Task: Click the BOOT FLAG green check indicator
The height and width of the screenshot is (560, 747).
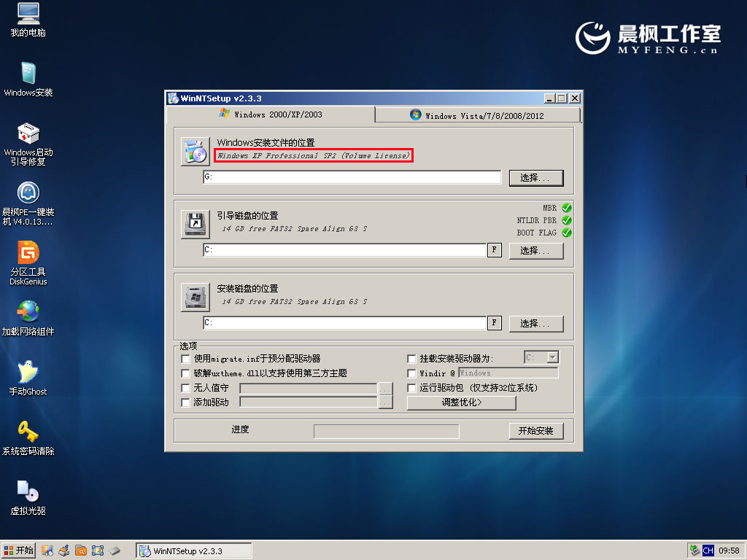Action: click(566, 233)
